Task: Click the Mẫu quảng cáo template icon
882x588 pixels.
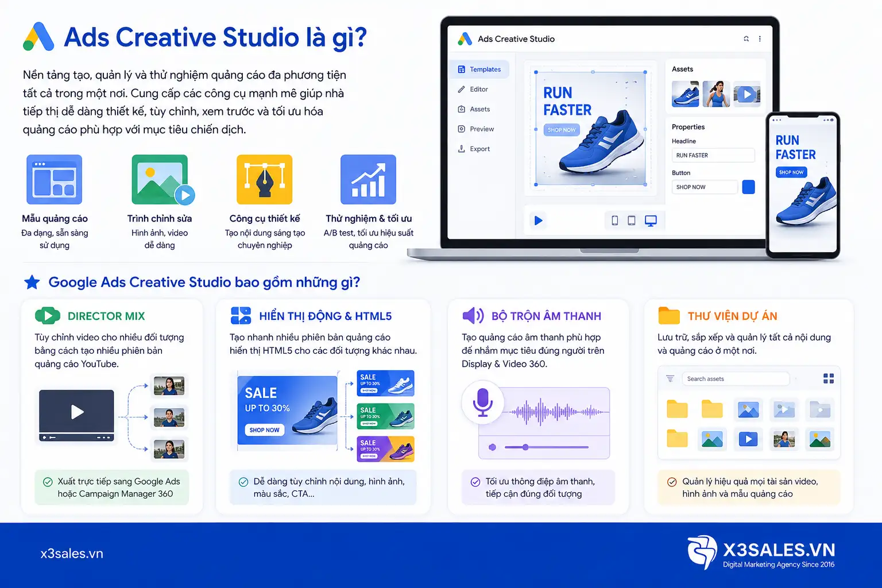Action: pyautogui.click(x=55, y=179)
